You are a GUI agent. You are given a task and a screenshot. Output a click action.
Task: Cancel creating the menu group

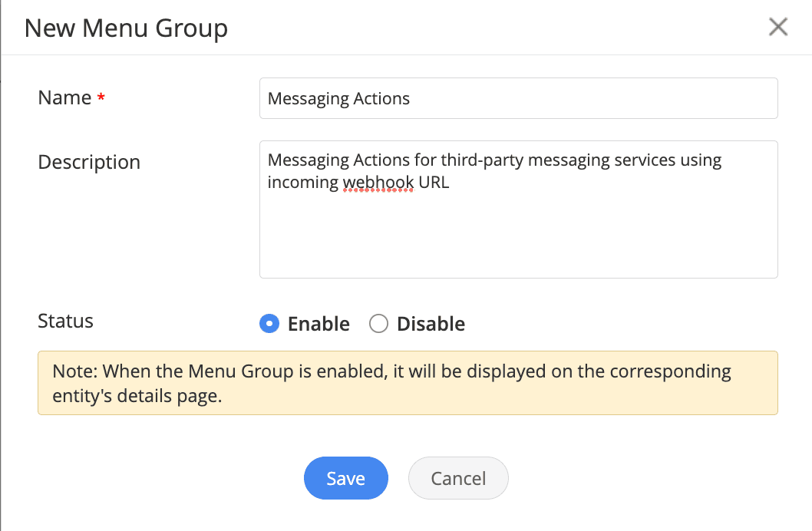458,478
